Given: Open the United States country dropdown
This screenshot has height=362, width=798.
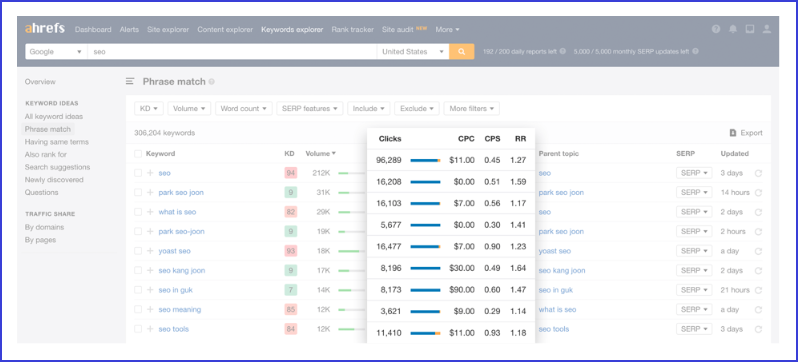Looking at the screenshot, I should (413, 51).
